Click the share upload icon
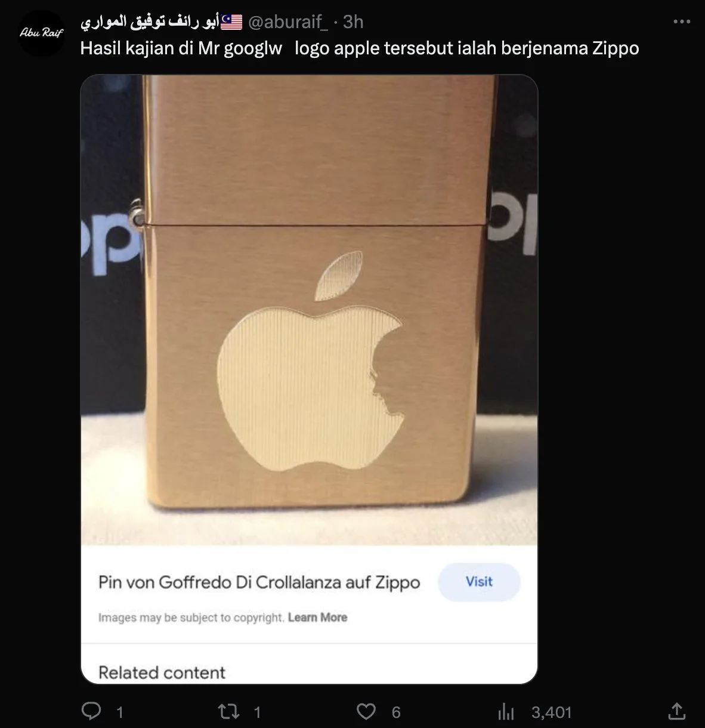 pos(676,711)
